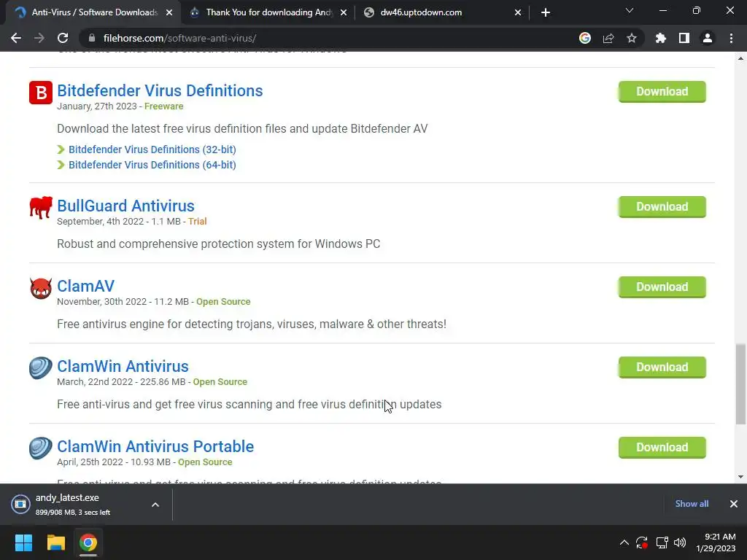
Task: Open the BullGuard Antivirus title link
Action: point(125,206)
